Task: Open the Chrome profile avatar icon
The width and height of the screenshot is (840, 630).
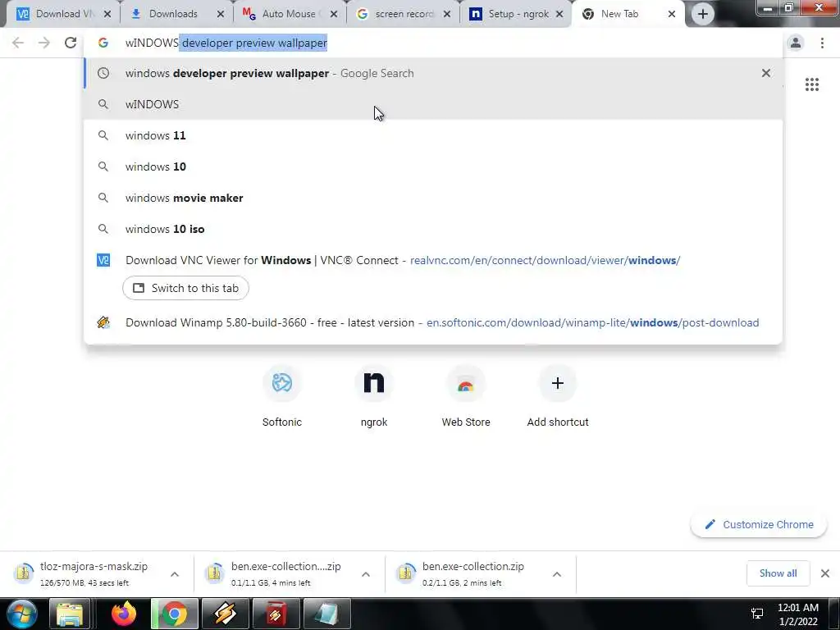Action: point(796,43)
